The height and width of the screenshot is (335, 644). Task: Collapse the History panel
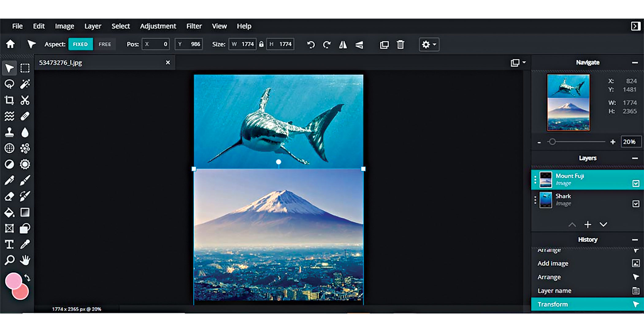pos(635,240)
